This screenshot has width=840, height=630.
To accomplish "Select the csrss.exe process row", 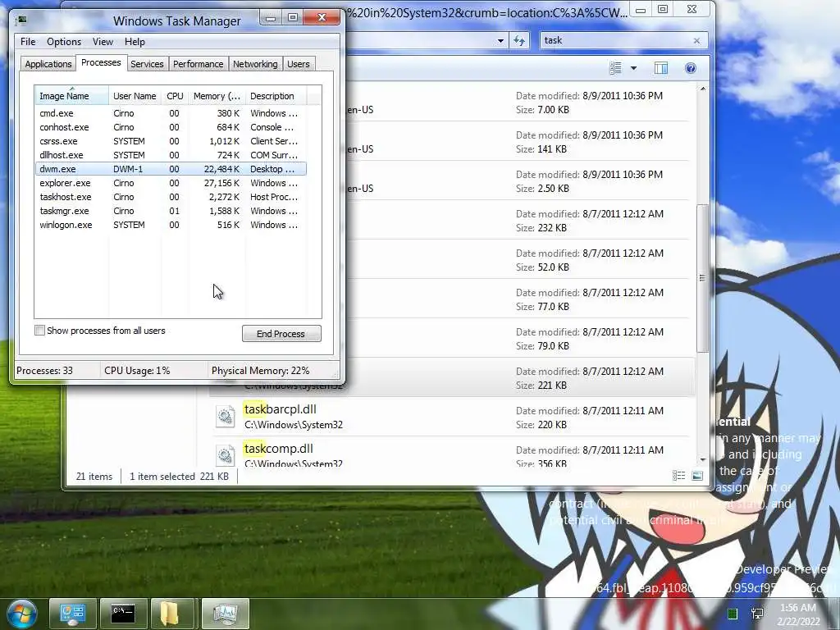I will click(171, 141).
